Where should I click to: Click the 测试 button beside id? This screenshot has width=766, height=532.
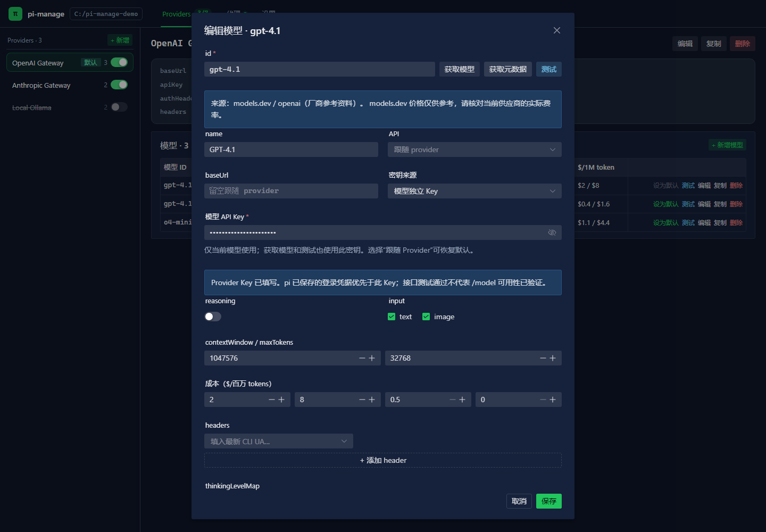click(x=549, y=69)
